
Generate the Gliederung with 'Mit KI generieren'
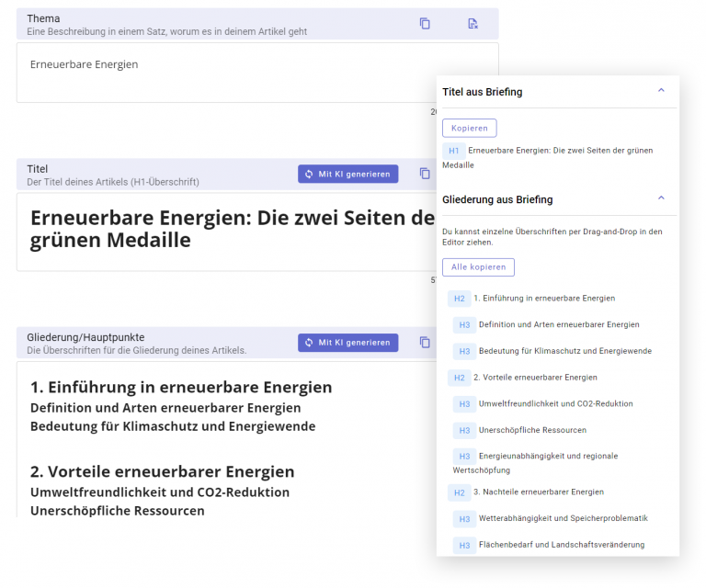point(347,343)
